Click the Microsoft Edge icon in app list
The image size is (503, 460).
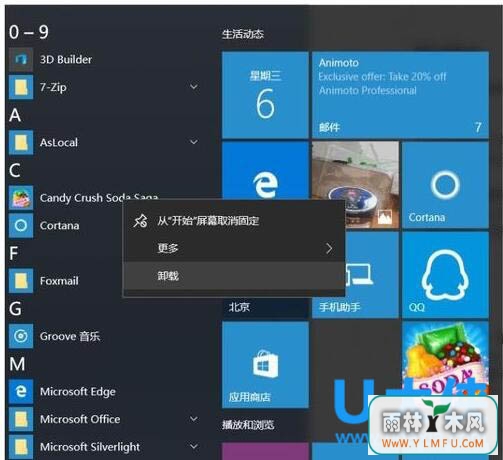click(x=21, y=391)
